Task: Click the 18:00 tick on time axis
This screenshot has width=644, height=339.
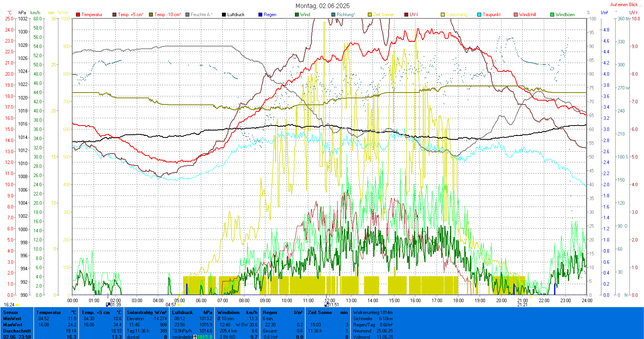Action: [x=459, y=301]
